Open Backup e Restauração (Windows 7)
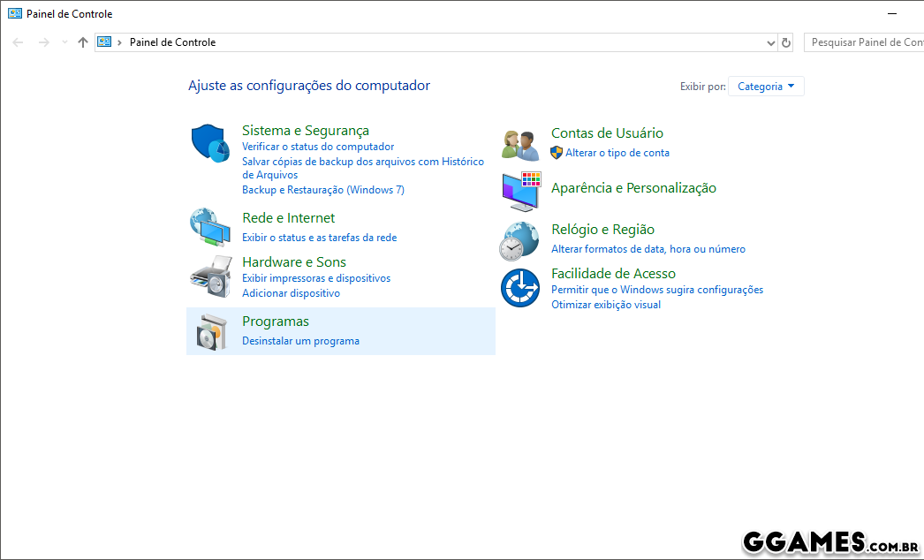 click(323, 190)
